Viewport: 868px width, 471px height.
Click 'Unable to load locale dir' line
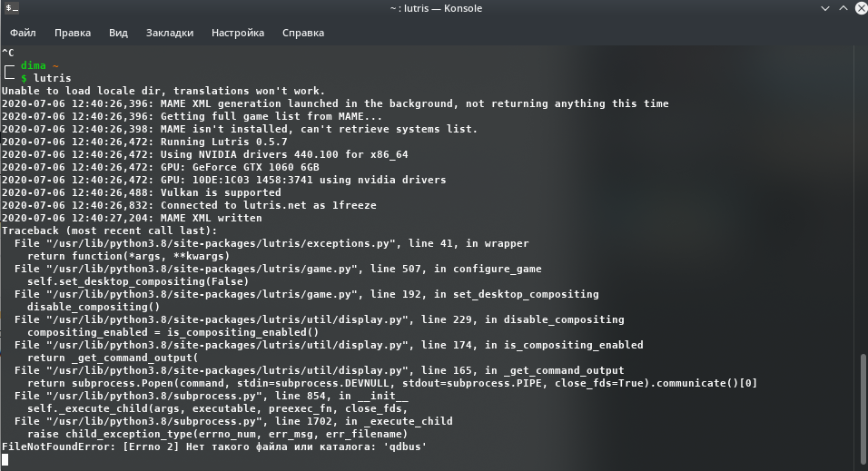point(163,91)
